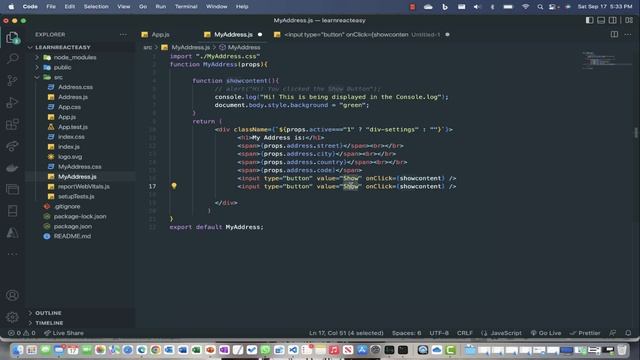This screenshot has width=640, height=360.
Task: Open Run and Debug view icon
Action: pyautogui.click(x=12, y=102)
